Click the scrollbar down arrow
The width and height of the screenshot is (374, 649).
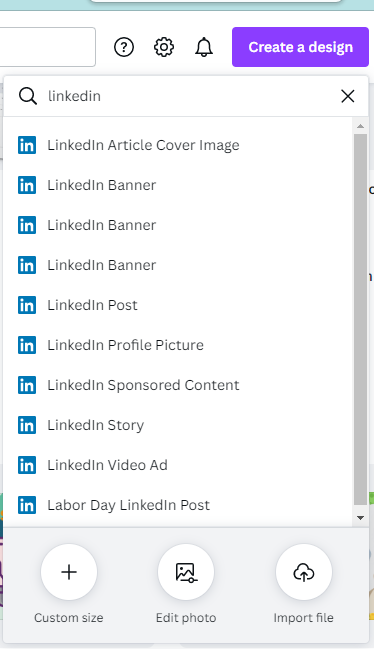(360, 518)
